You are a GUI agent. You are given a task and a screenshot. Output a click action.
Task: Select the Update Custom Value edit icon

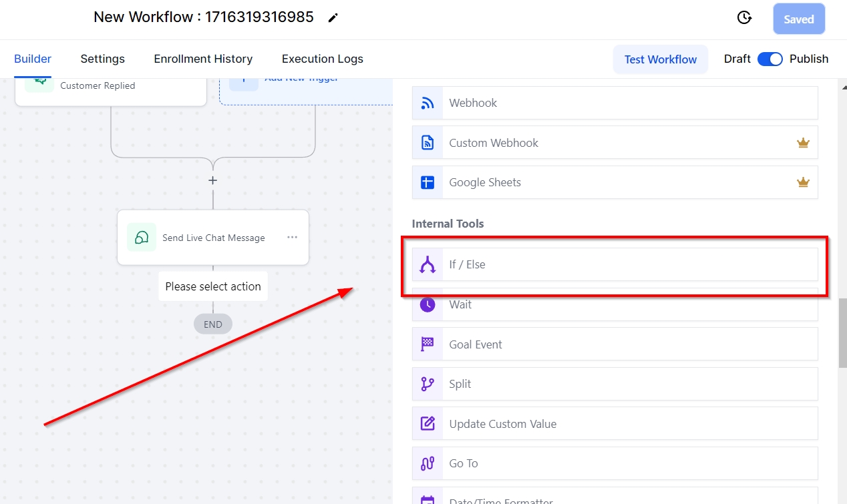click(428, 424)
